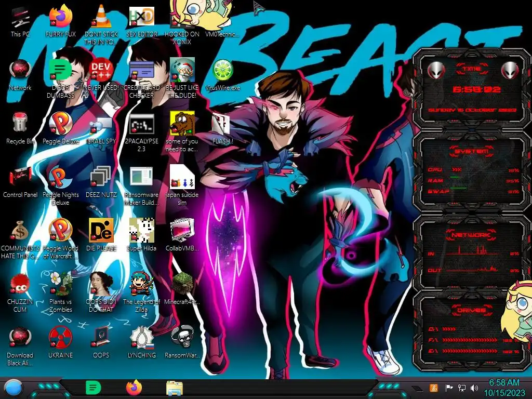Viewport: 532px width, 399px height.
Task: Click the DRIVES widget header
Action: (472, 310)
